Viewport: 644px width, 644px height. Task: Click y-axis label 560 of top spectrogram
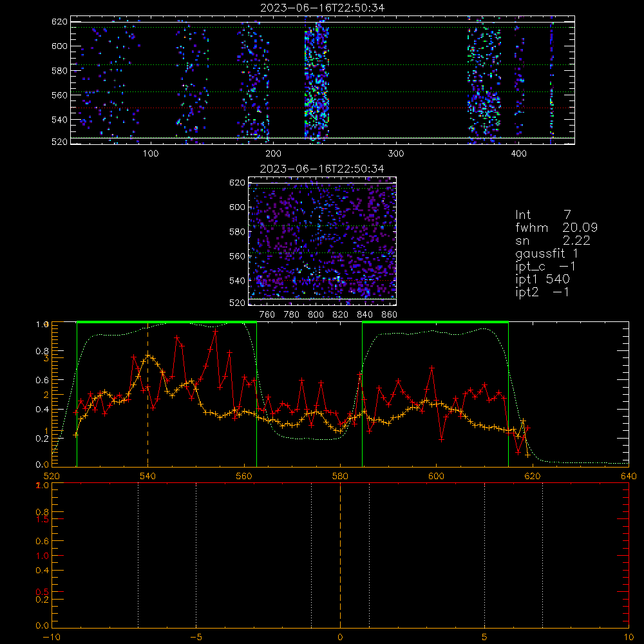click(59, 95)
